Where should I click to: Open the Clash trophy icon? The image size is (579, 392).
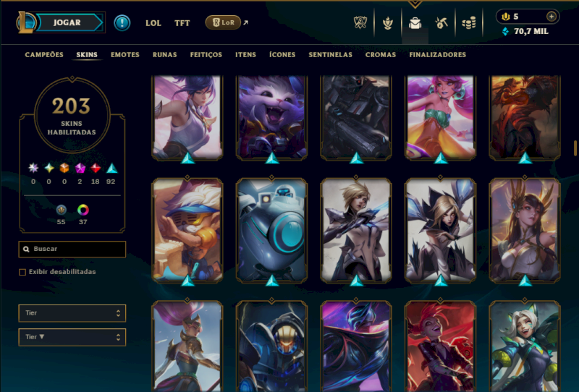click(x=360, y=23)
